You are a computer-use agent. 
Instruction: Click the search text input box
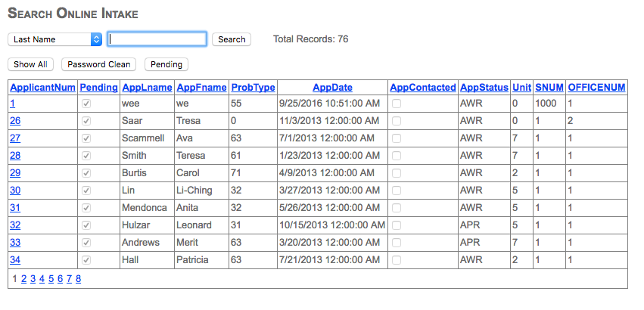157,39
